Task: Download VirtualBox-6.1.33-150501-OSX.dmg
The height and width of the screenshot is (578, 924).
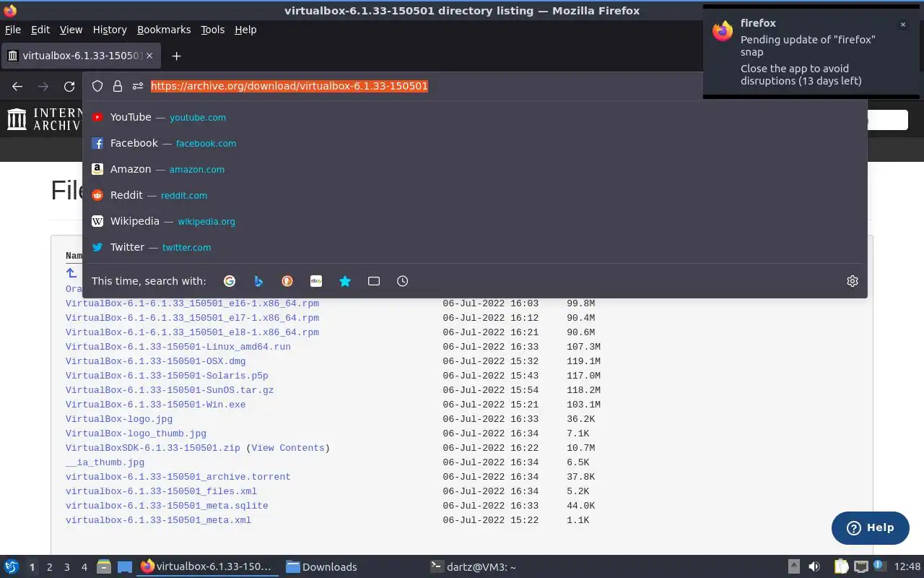Action: (x=156, y=361)
